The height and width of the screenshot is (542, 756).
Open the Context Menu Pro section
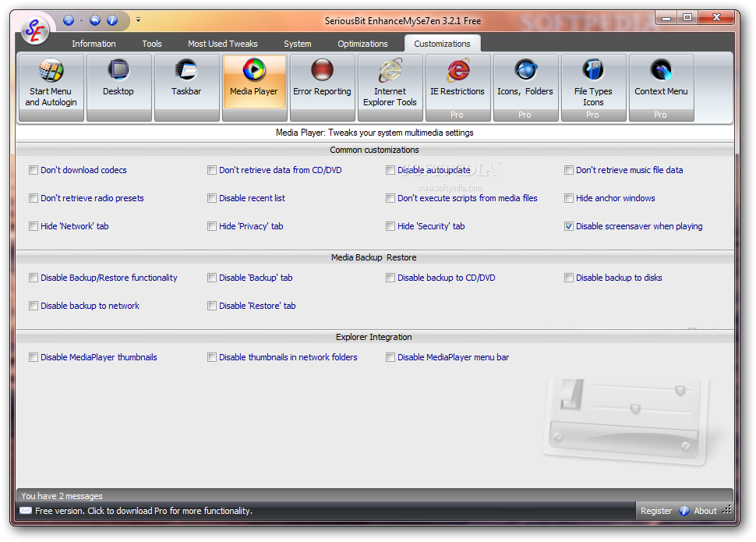click(661, 87)
